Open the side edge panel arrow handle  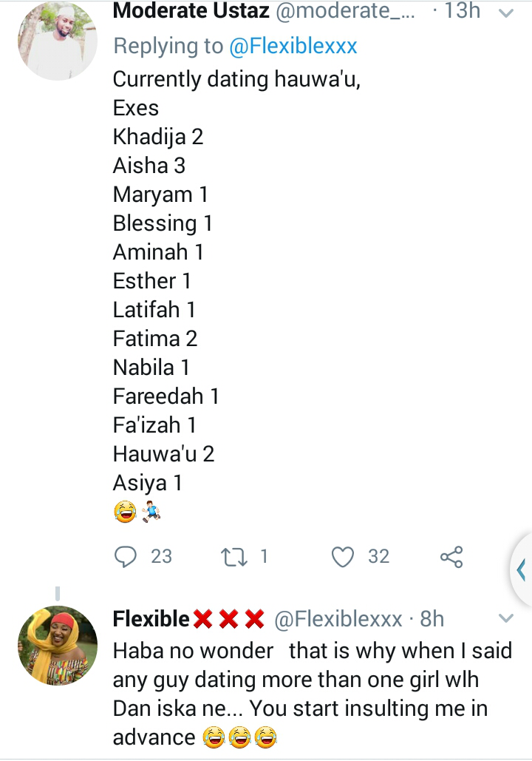coord(522,569)
